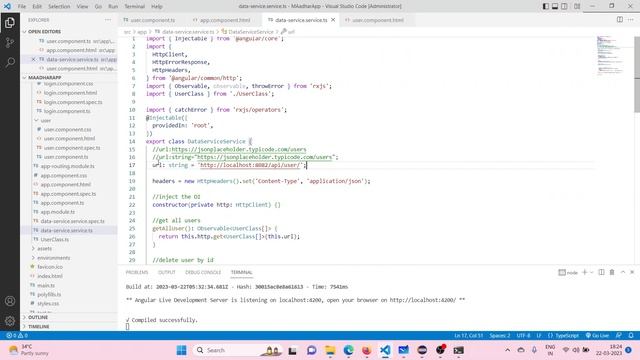Open Explorer panel More Actions ellipsis

[x=108, y=20]
